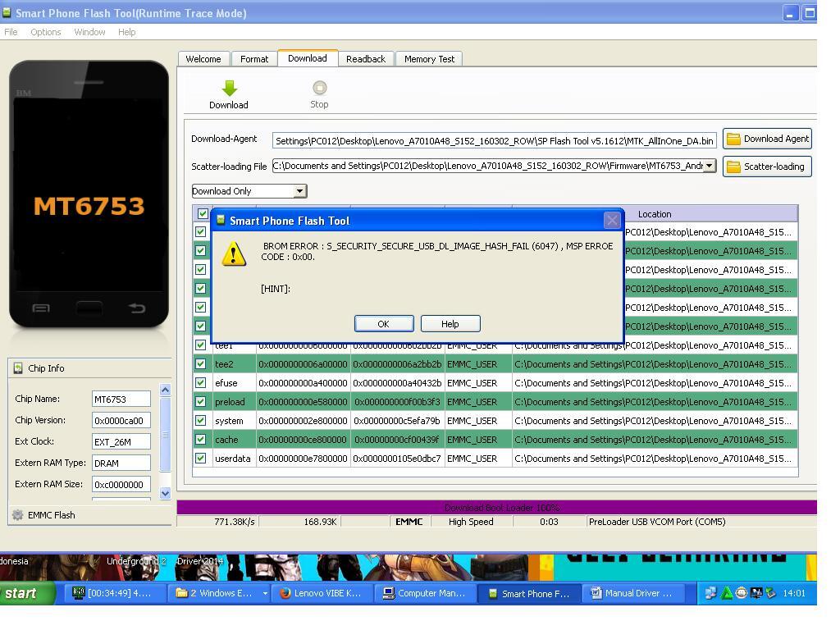Click the warning icon in the error dialog

point(235,254)
